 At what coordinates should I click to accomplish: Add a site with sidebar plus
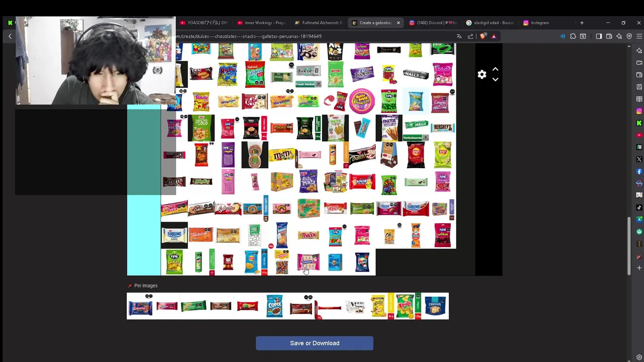[639, 268]
